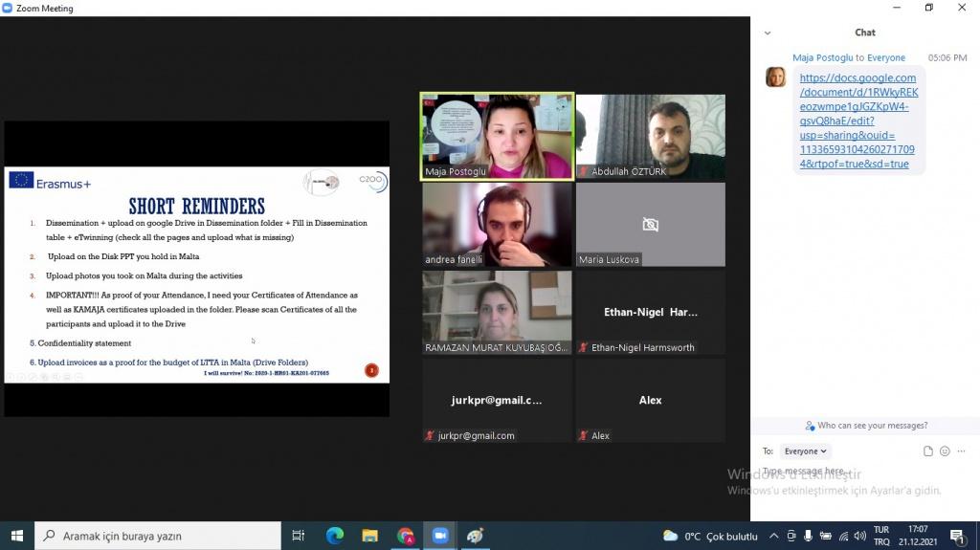Open chat more options ellipsis
The height and width of the screenshot is (550, 980).
(961, 451)
